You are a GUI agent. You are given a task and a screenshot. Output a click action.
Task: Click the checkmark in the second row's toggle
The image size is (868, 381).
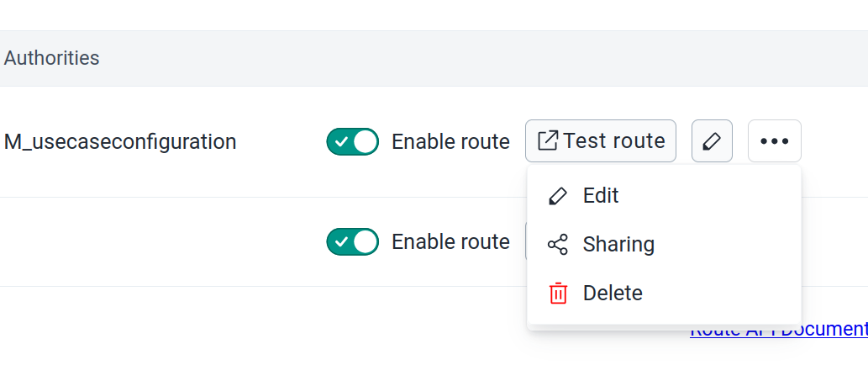pyautogui.click(x=341, y=241)
